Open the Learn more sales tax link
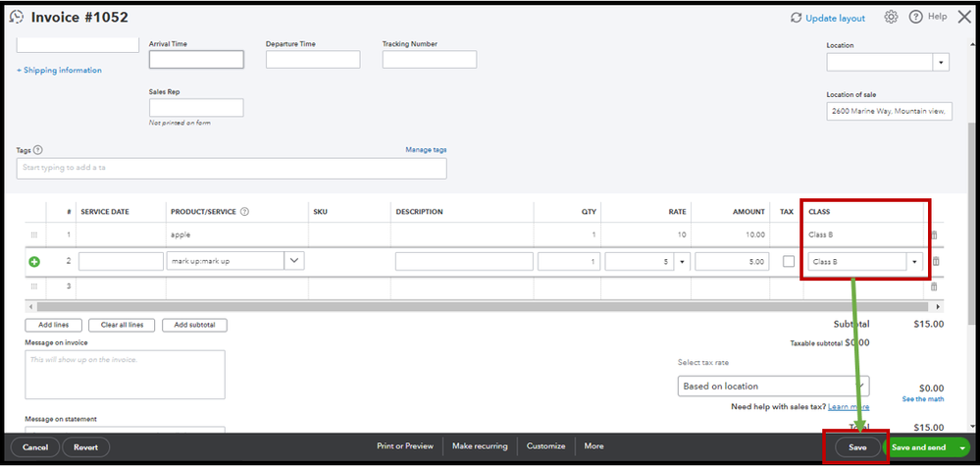The image size is (980, 467). point(849,407)
